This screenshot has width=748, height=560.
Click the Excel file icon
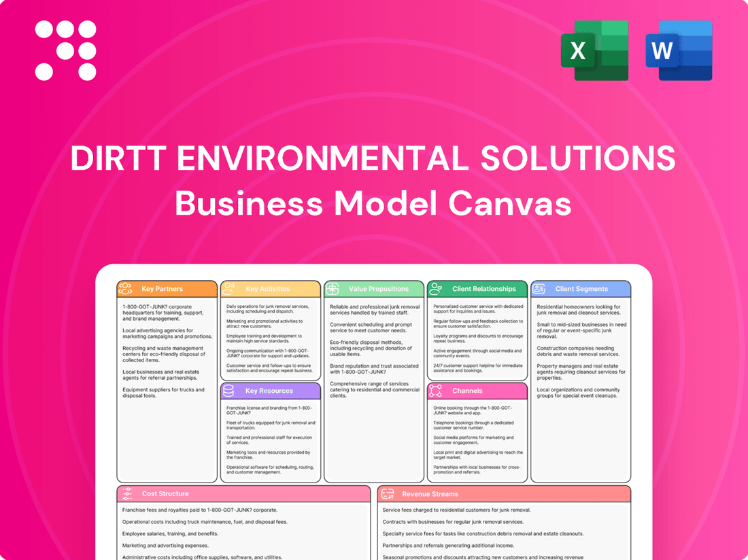coord(594,50)
